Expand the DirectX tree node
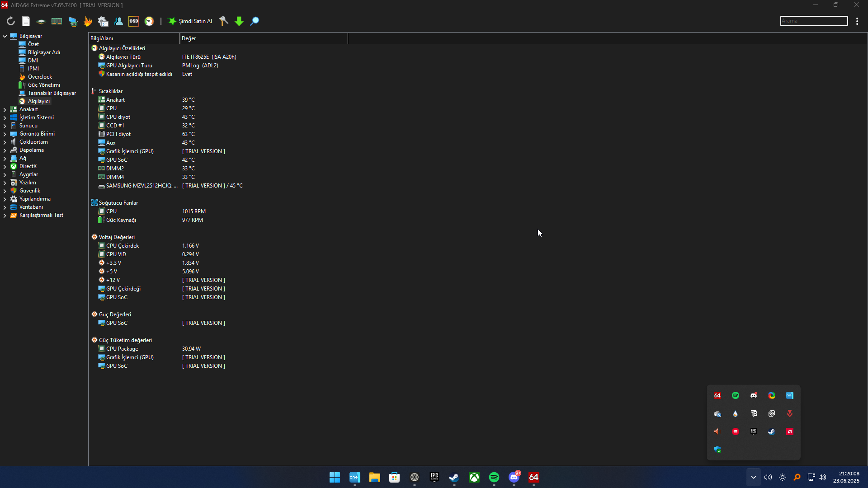868x488 pixels. [x=5, y=166]
